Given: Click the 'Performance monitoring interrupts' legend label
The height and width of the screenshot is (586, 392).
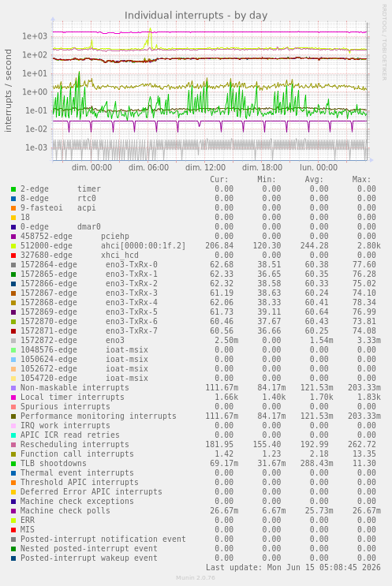Looking at the screenshot, I should coord(99,416).
